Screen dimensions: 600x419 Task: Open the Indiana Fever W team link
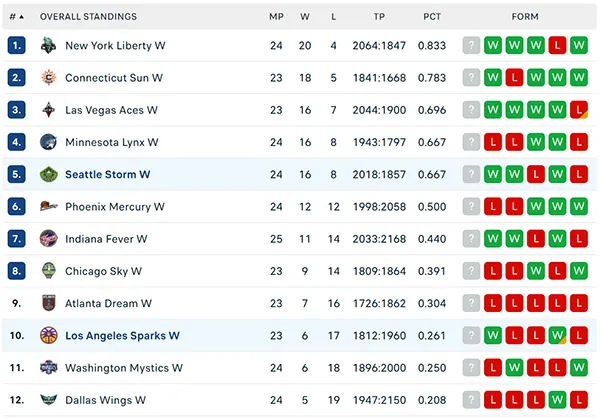[106, 239]
